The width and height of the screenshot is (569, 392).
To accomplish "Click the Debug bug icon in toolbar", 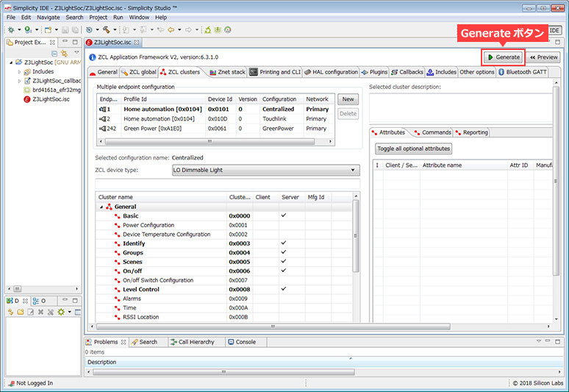I will pos(11,29).
